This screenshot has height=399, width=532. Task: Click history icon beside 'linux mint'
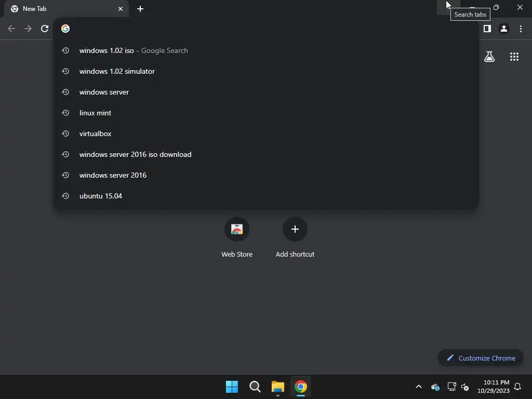click(65, 113)
